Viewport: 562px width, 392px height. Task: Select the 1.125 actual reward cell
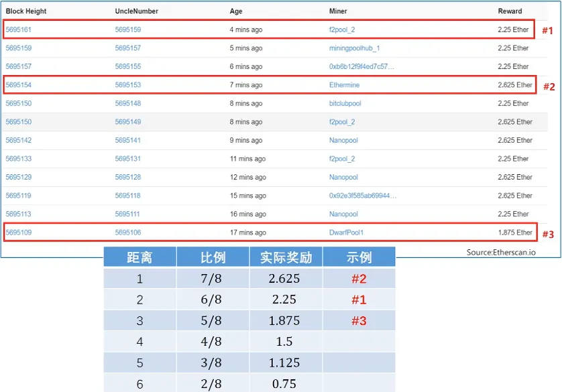click(x=286, y=363)
